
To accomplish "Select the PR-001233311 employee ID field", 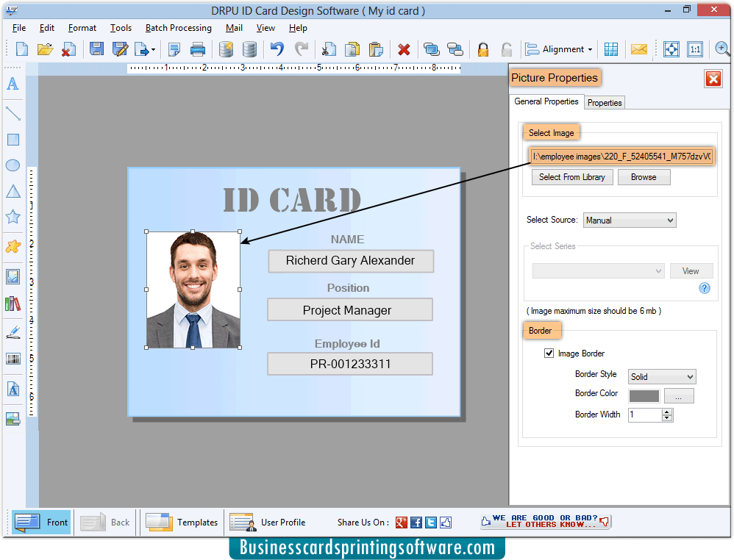I will click(x=349, y=364).
